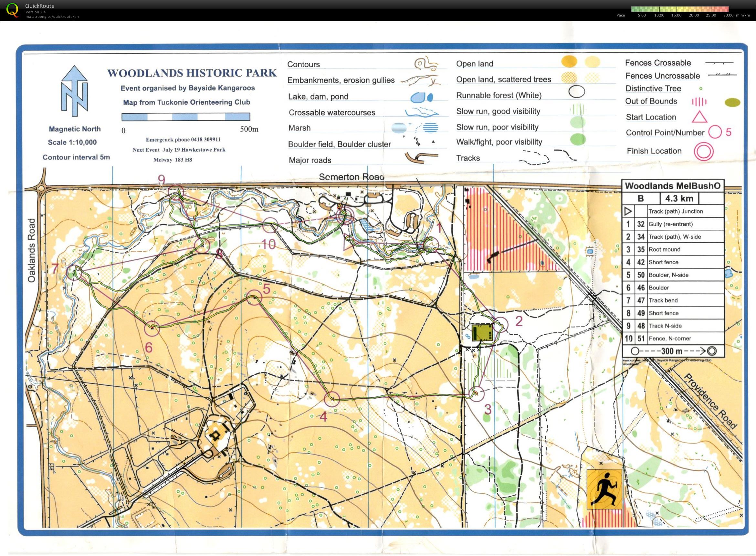The image size is (756, 556).
Task: Click the 'Emergenck phone 0418 309911' text
Action: click(x=183, y=139)
